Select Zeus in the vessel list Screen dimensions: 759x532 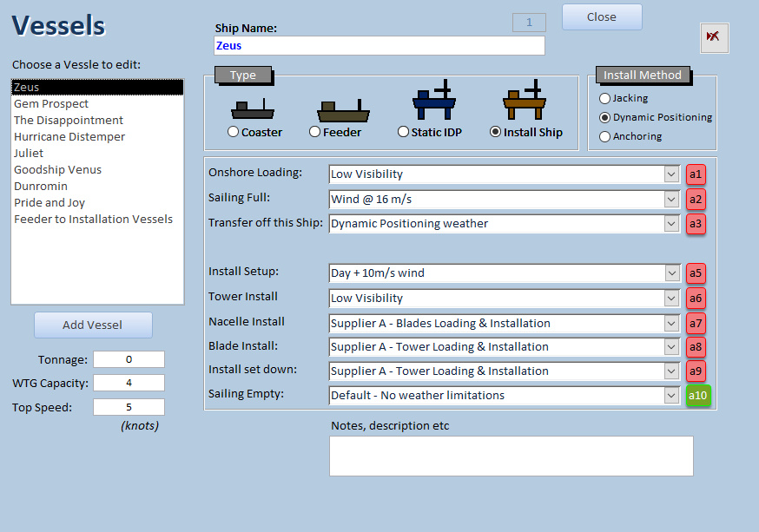click(x=97, y=87)
